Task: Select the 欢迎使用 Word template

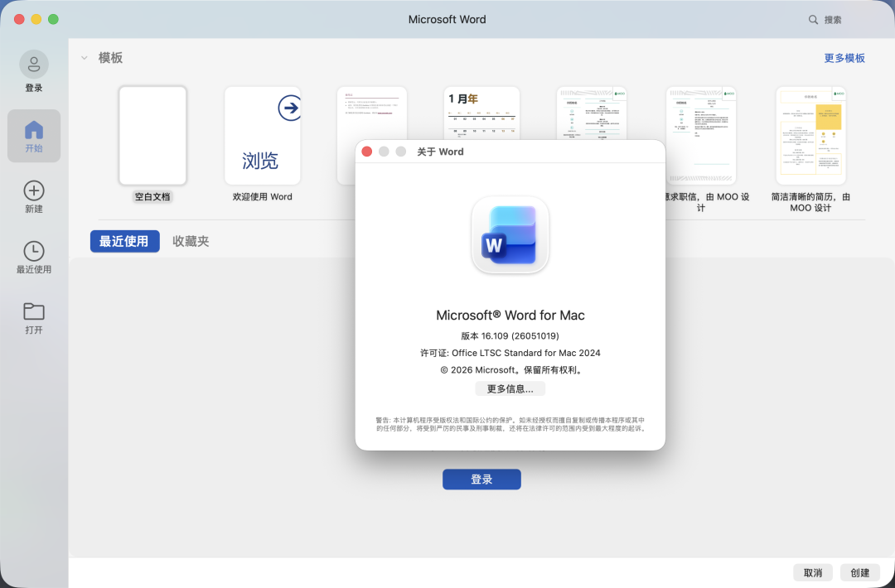Action: coord(263,136)
